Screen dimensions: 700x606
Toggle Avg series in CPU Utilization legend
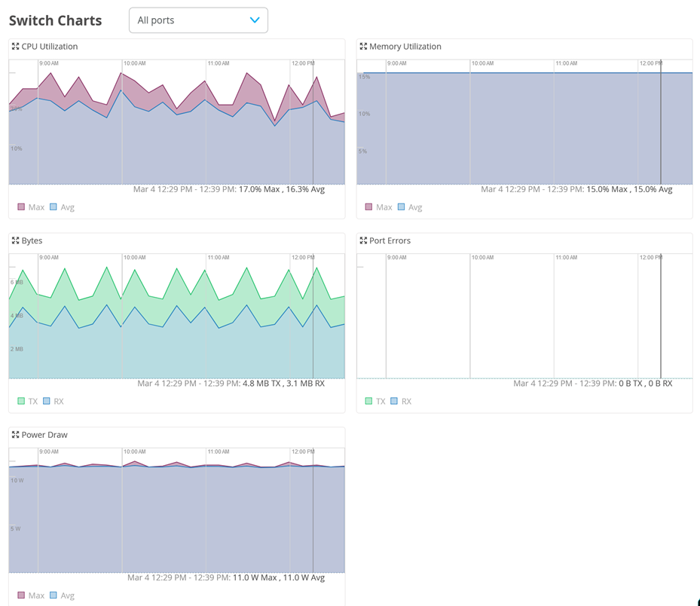tap(62, 207)
